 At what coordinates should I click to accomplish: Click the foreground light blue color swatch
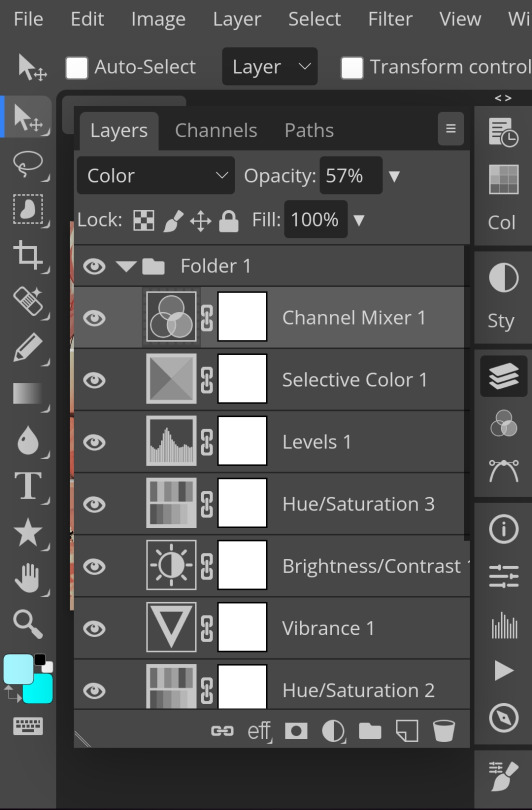point(19,669)
